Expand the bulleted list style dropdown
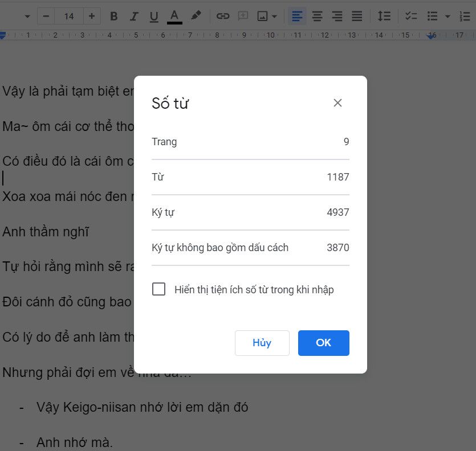The height and width of the screenshot is (451, 476). pos(447,17)
